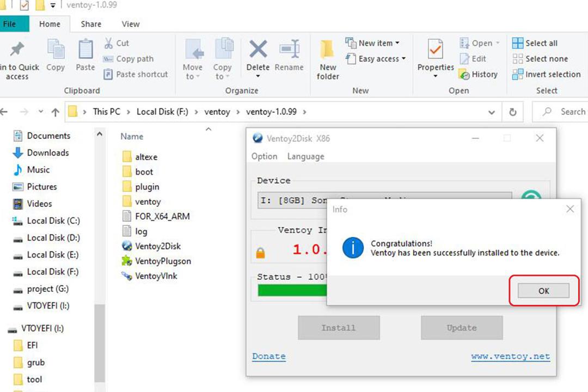Screen dimensions: 588x392
Task: Click the Properties checkmark icon
Action: click(x=436, y=49)
